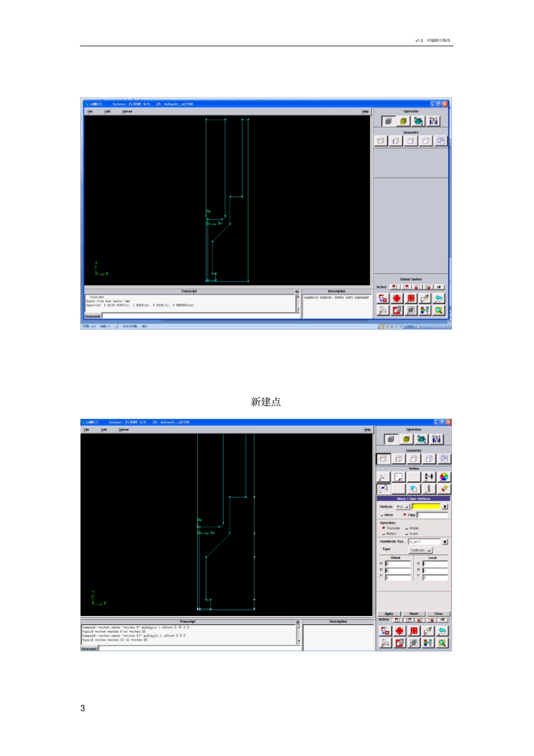Click Orient Model axes icon in lower window
This screenshot has width=534, height=756.
[384, 642]
